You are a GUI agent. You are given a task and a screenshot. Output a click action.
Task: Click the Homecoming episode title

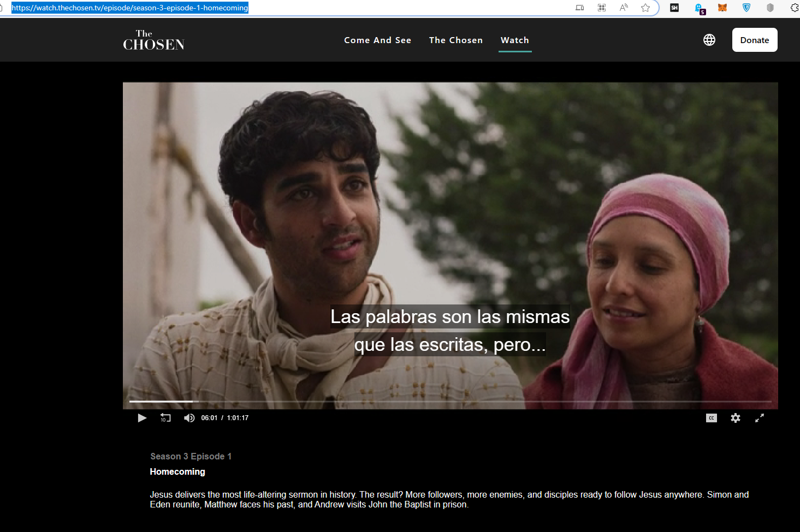(177, 471)
